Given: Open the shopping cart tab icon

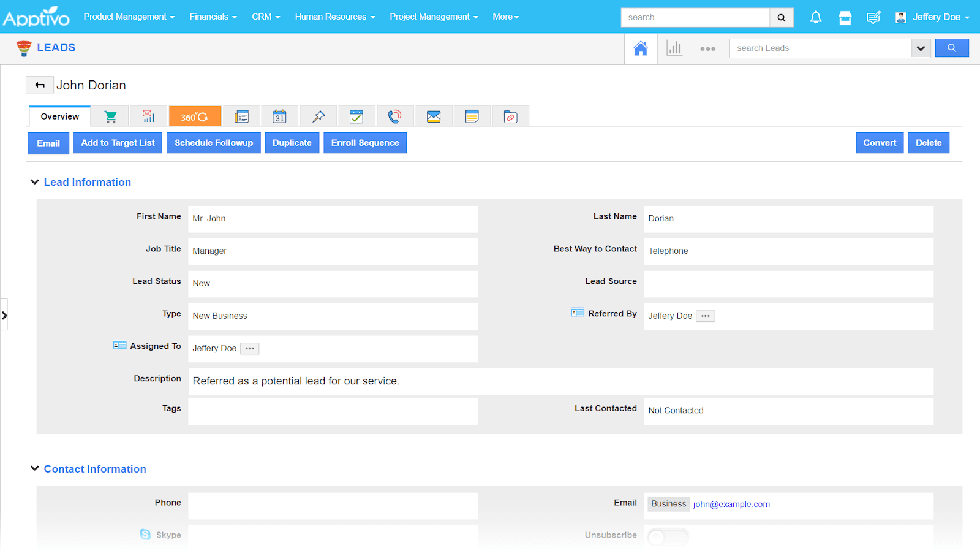Looking at the screenshot, I should [110, 116].
